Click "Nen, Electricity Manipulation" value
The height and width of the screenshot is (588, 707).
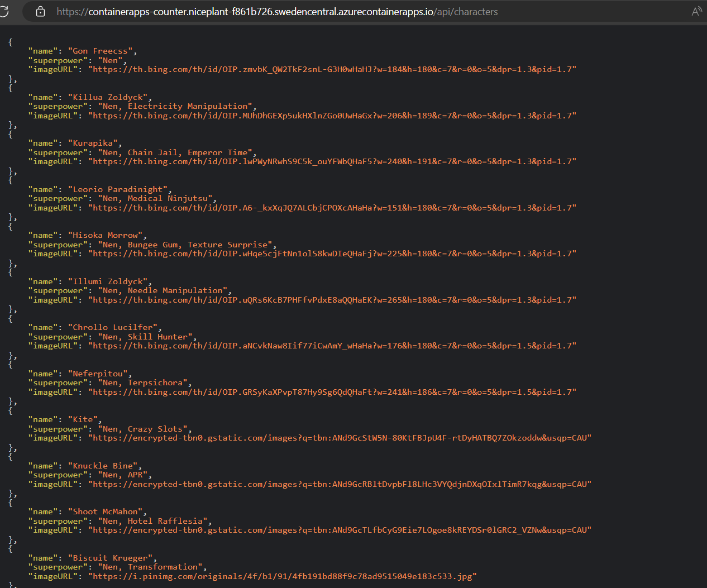click(x=175, y=106)
